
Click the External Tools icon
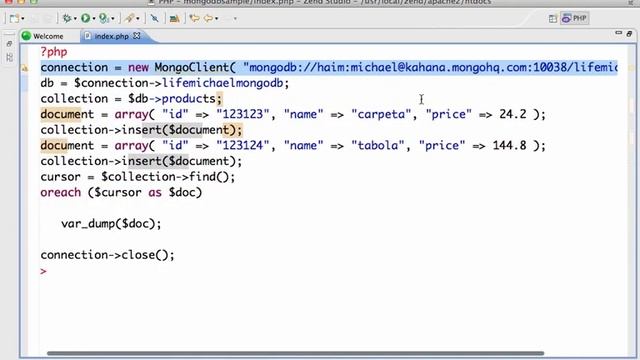129,18
